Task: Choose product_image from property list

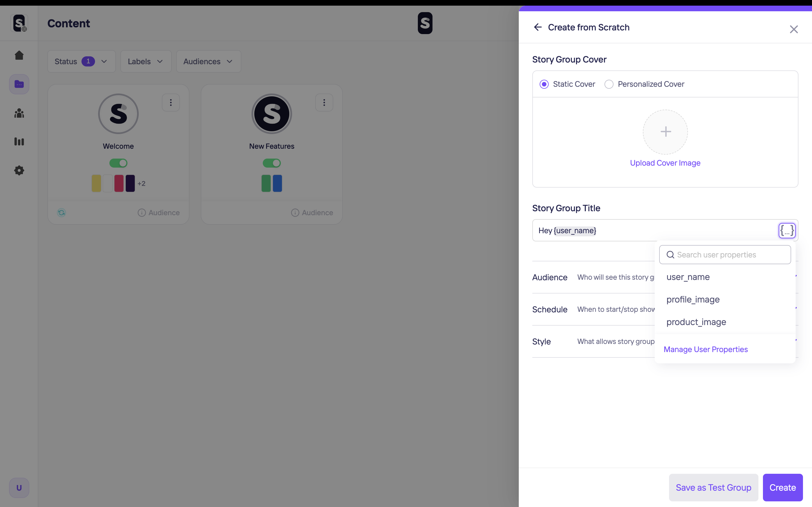Action: [x=696, y=322]
